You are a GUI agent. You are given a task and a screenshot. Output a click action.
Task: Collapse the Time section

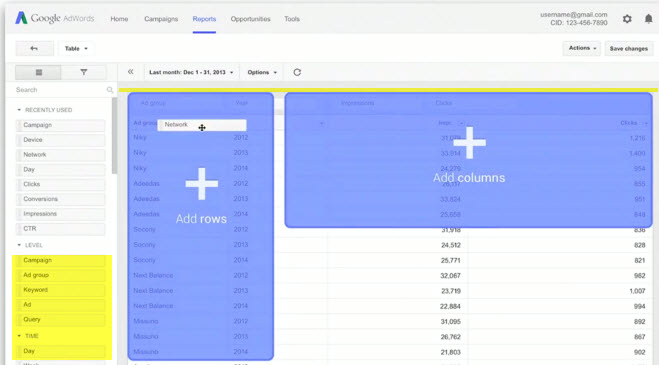click(x=19, y=336)
